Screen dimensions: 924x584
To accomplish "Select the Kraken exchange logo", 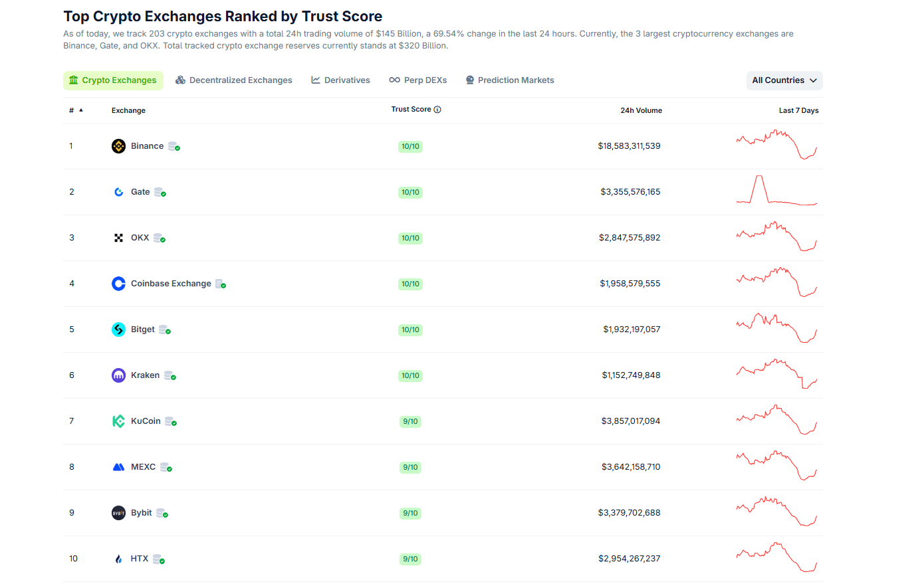I will click(x=118, y=375).
